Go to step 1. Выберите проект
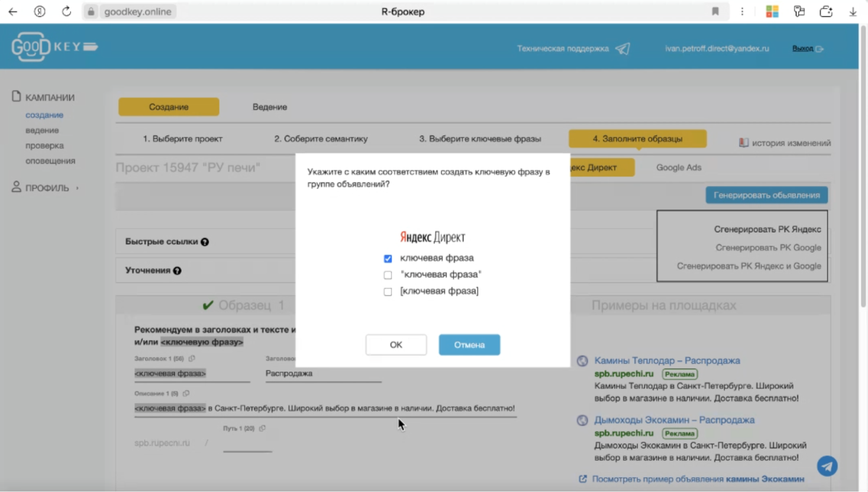This screenshot has height=492, width=868. click(x=182, y=139)
